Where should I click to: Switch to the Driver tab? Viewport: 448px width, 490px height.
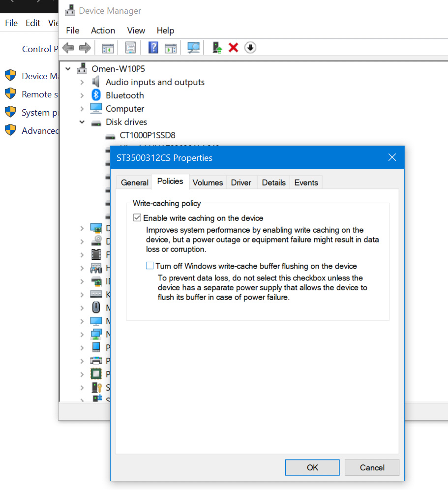click(241, 183)
